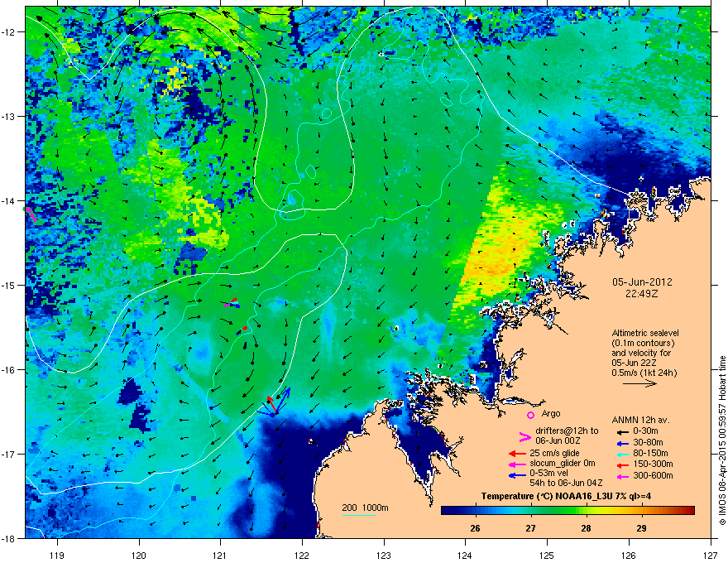The height and width of the screenshot is (563, 728).
Task: Click the 'and velocity for' text line
Action: coord(641,353)
